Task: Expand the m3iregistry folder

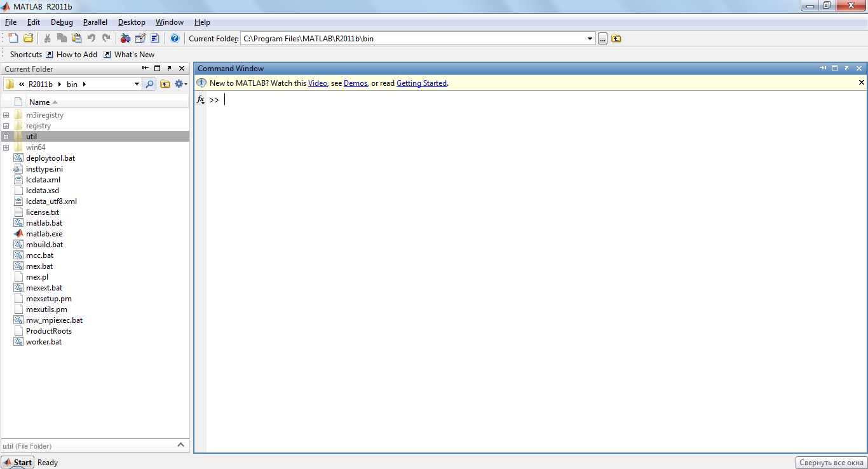Action: tap(6, 115)
